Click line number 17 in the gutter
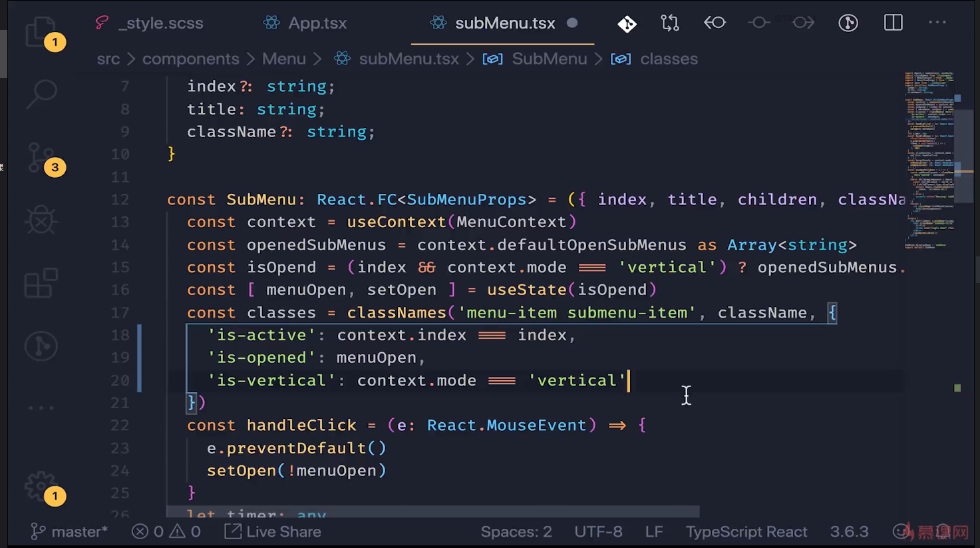Screen dimensions: 980x548 coord(120,313)
